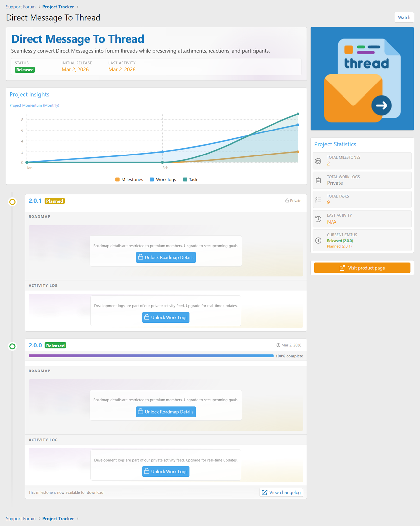
Task: Click the external link icon in View changelog
Action: pyautogui.click(x=264, y=492)
